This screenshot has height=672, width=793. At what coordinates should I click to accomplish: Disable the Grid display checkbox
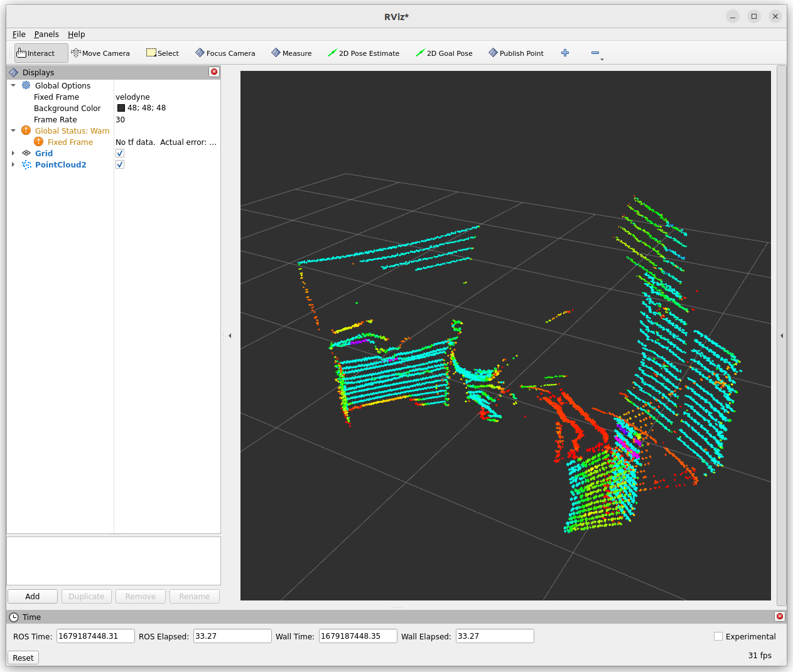pyautogui.click(x=120, y=154)
